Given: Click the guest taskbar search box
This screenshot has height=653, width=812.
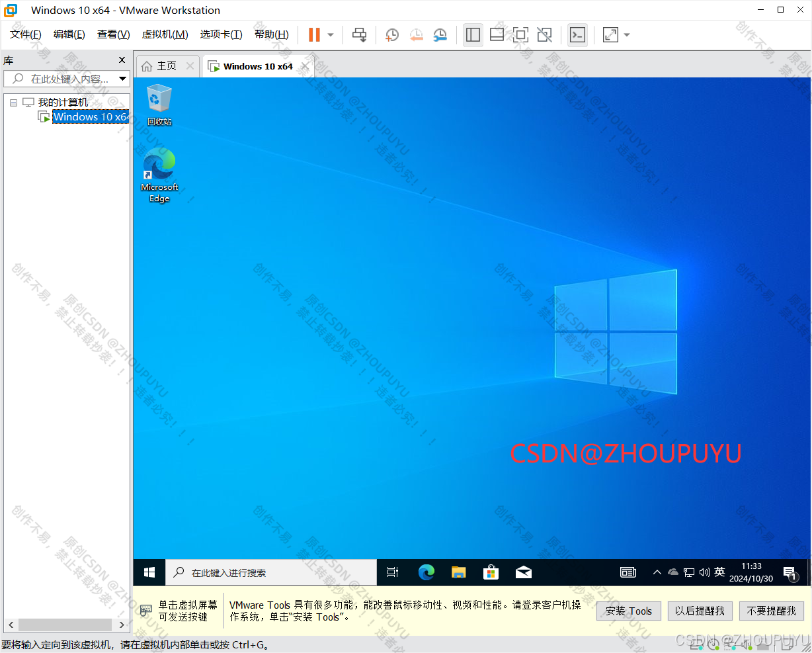Looking at the screenshot, I should [271, 572].
